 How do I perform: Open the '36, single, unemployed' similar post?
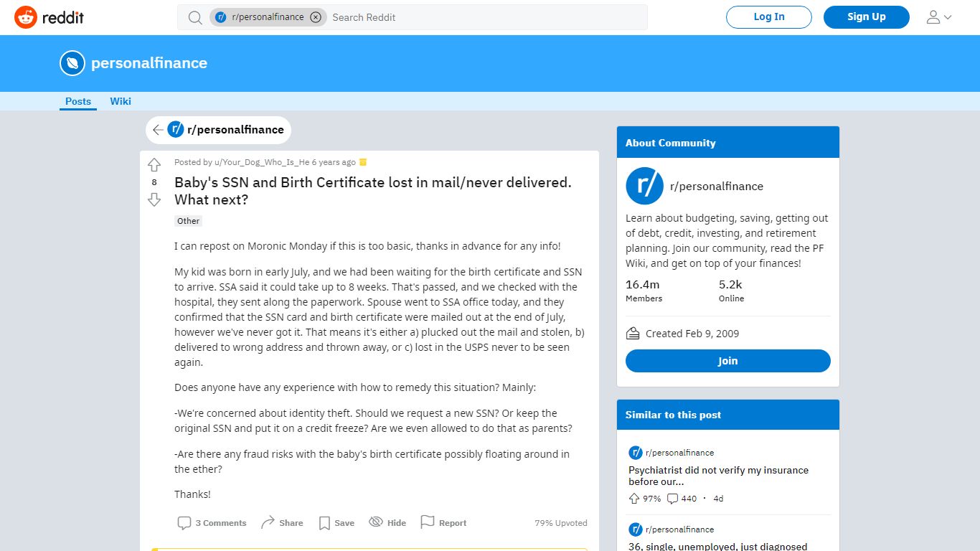click(717, 547)
